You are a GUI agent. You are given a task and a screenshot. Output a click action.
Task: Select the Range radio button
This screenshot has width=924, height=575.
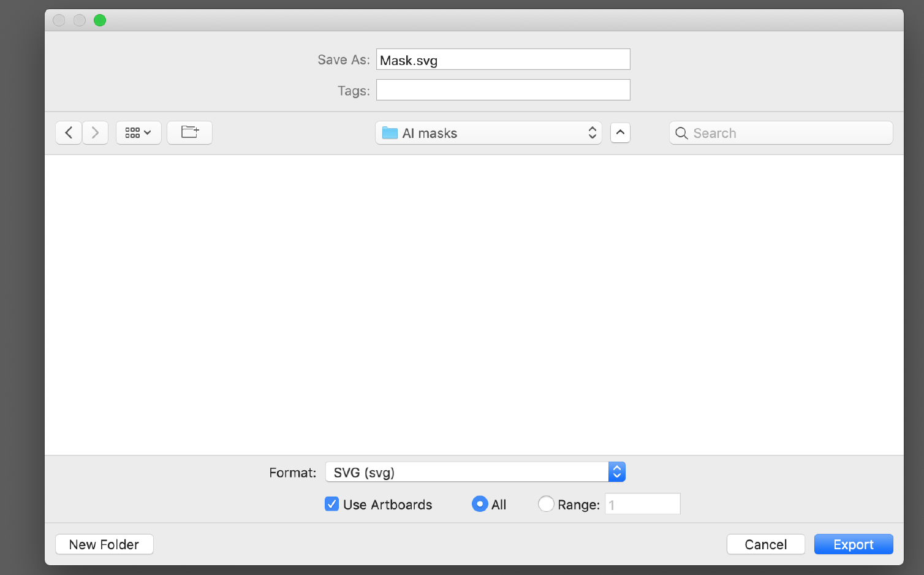[x=545, y=504]
